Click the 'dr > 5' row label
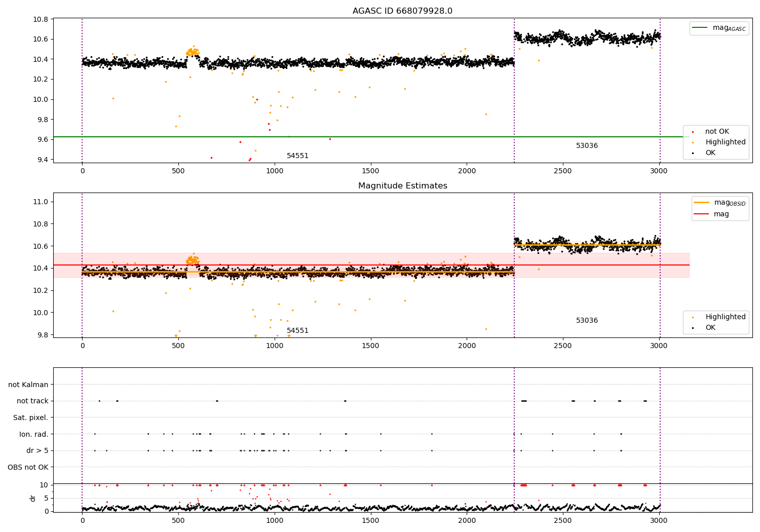Image resolution: width=760 pixels, height=532 pixels. (37, 450)
